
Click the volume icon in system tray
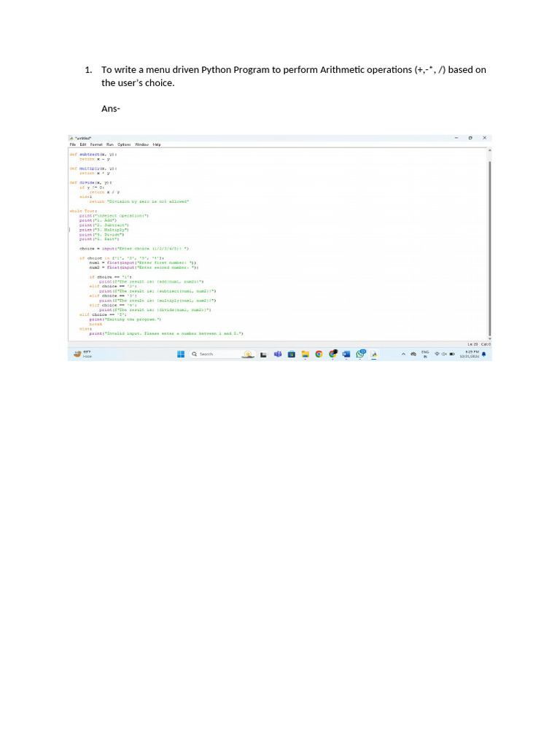click(x=444, y=354)
